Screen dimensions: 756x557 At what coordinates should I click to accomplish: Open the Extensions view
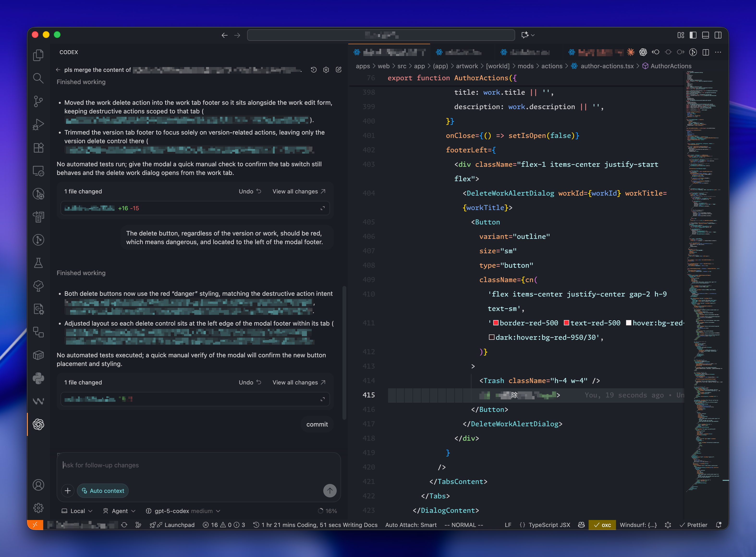coord(38,147)
